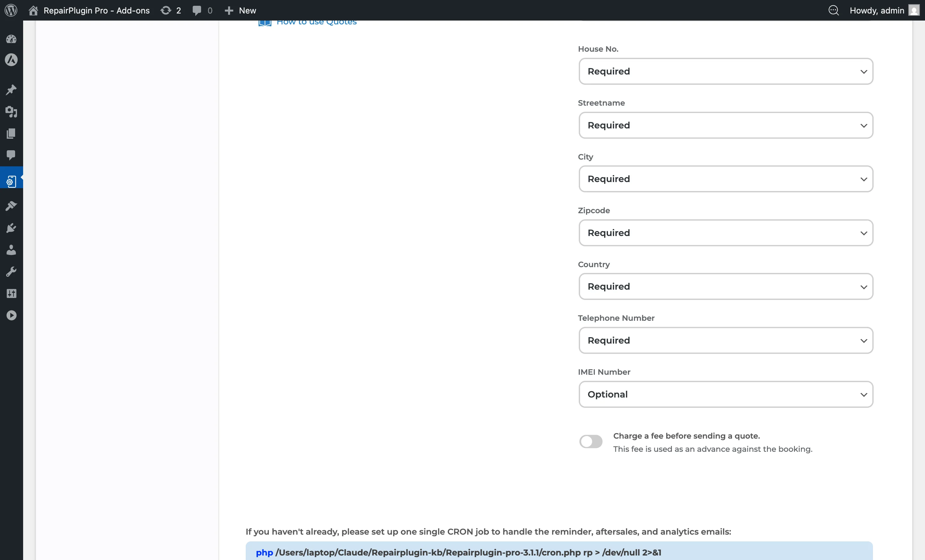Viewport: 925px width, 560px height.
Task: Open the Users sidebar icon
Action: 11,249
